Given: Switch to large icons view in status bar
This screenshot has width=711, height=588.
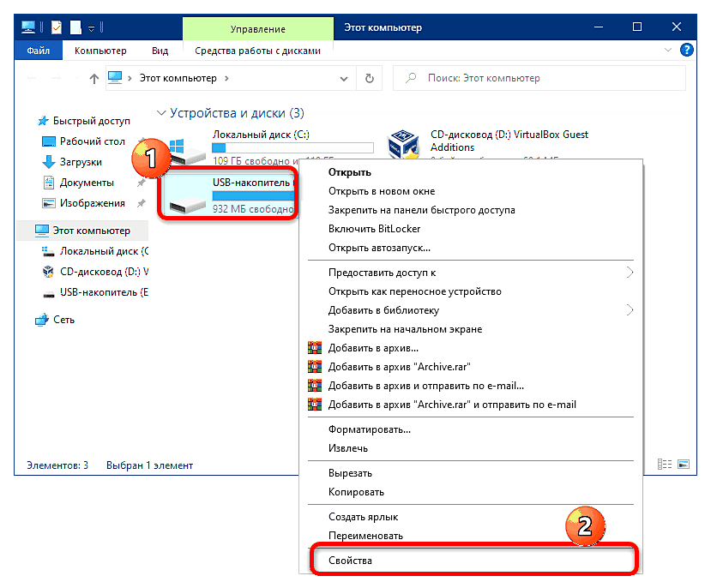Looking at the screenshot, I should tap(684, 465).
